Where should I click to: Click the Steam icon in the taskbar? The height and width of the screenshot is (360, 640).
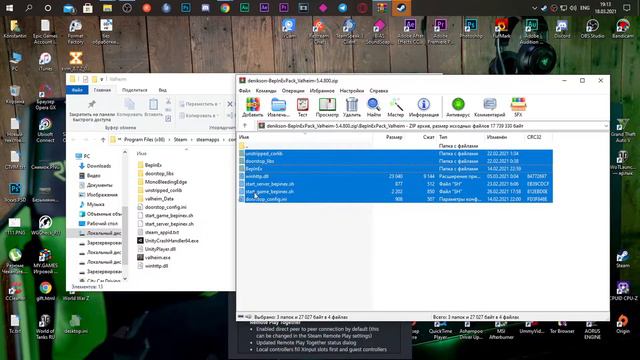pos(401,8)
